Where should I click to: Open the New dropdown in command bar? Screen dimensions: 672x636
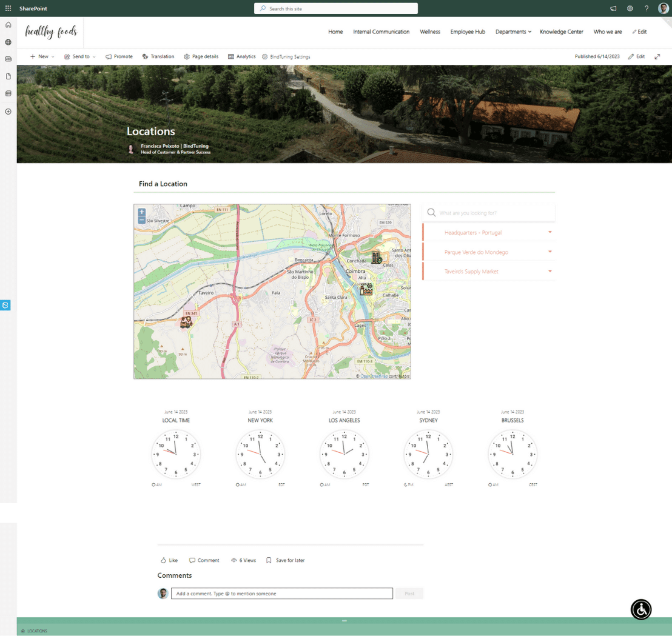click(42, 56)
